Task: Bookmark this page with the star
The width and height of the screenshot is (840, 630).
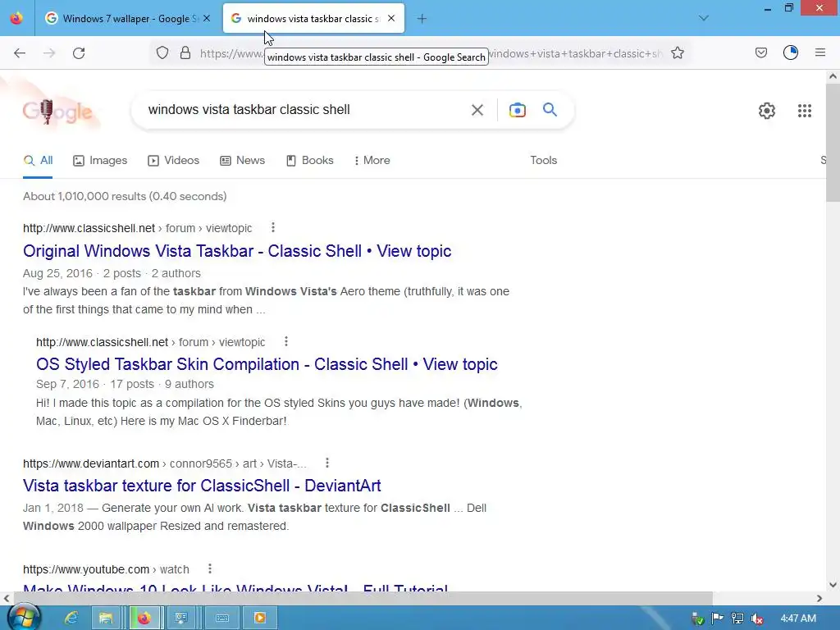Action: point(677,52)
